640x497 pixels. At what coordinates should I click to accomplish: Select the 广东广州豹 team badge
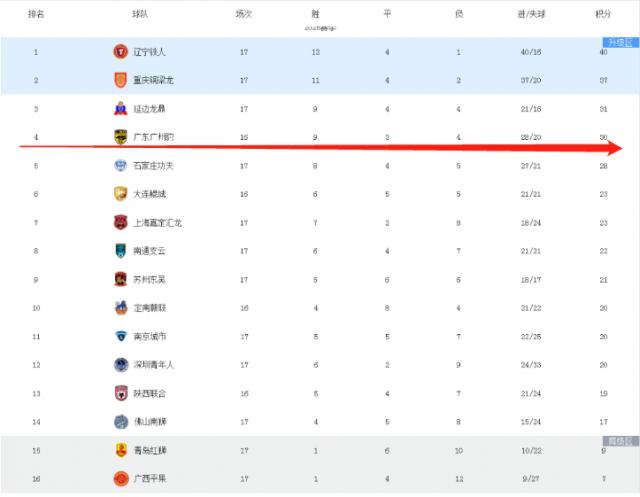pyautogui.click(x=120, y=137)
